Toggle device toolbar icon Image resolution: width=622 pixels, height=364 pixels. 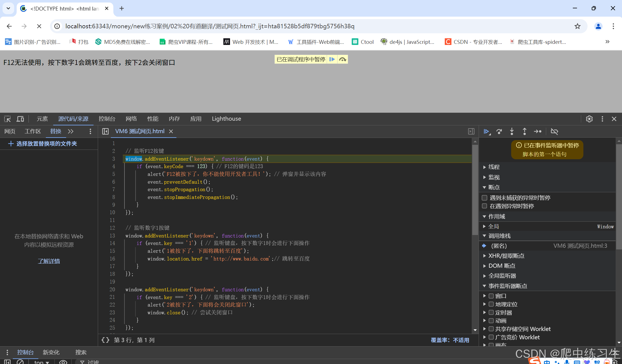point(20,119)
